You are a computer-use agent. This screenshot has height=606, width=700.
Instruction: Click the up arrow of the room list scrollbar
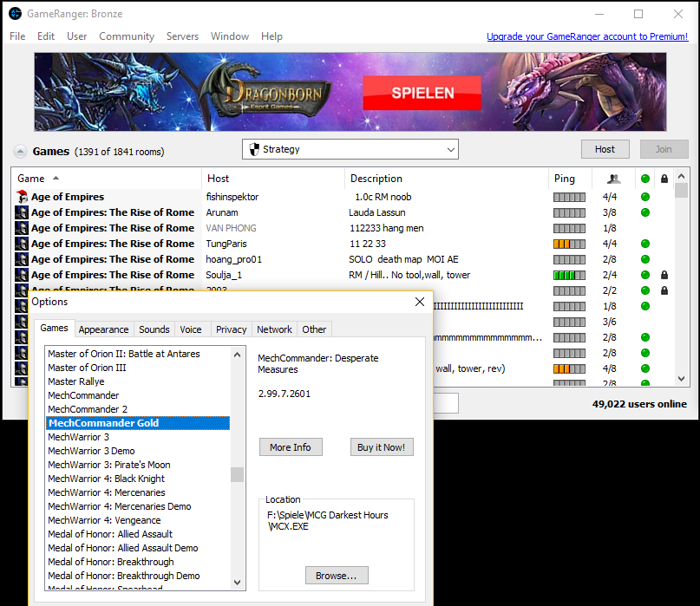tap(681, 177)
